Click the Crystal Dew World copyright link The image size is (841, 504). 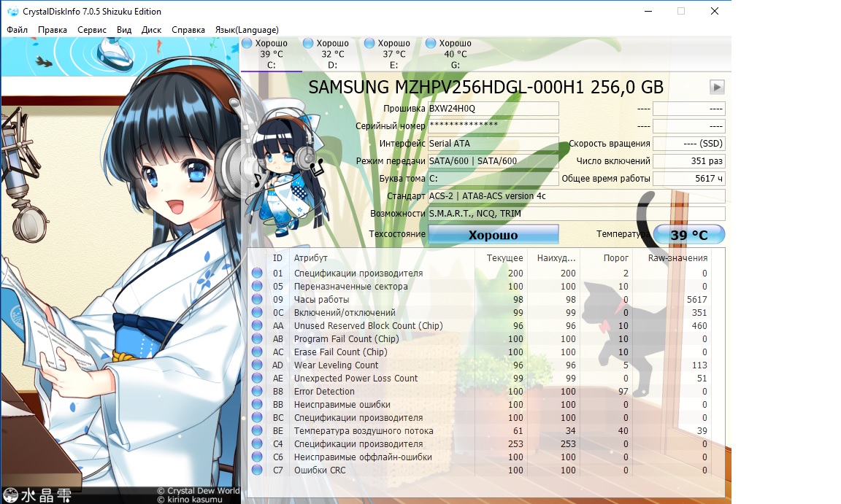[x=198, y=491]
